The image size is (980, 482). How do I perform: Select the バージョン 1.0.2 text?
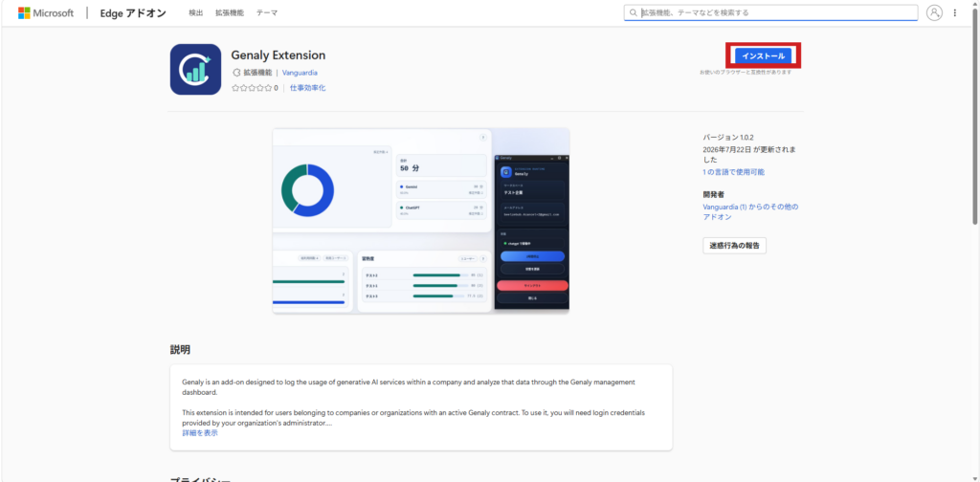pos(730,138)
